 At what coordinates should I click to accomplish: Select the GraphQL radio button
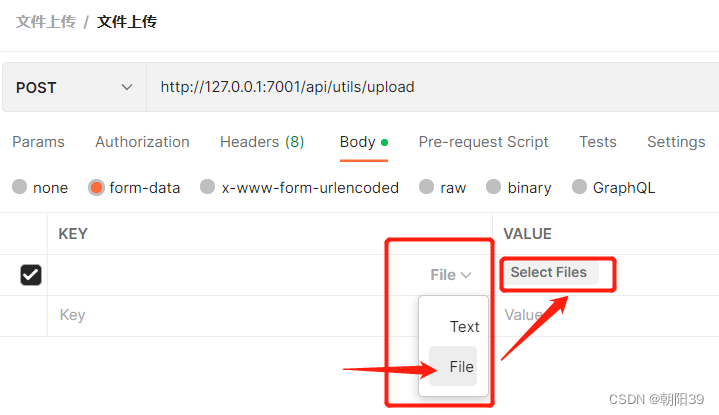tap(579, 187)
